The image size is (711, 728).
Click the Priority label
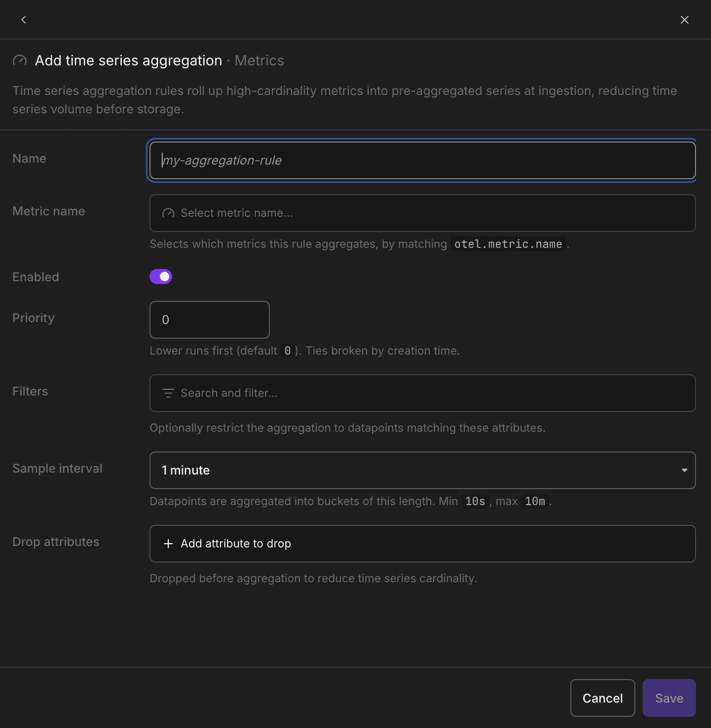point(33,318)
